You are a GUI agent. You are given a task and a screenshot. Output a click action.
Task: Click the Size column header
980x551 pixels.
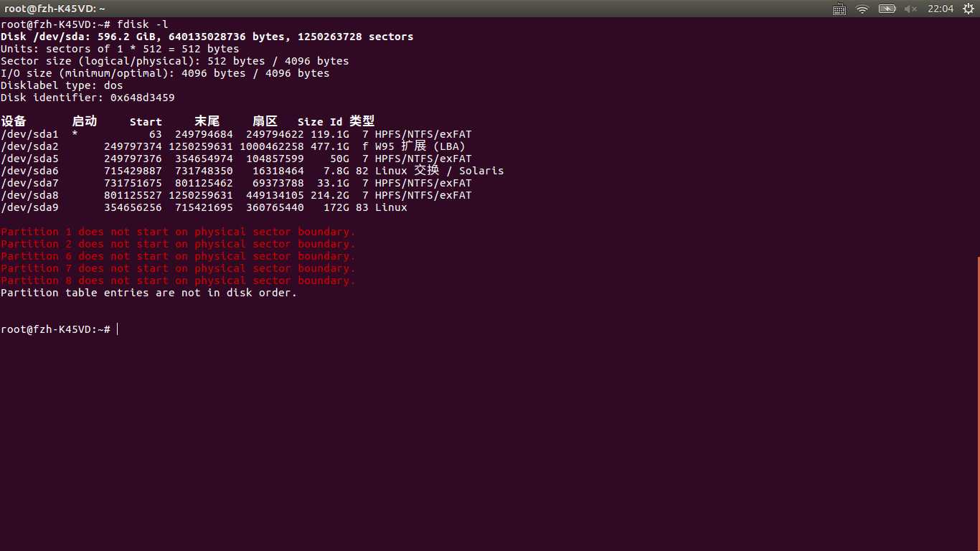tap(311, 122)
